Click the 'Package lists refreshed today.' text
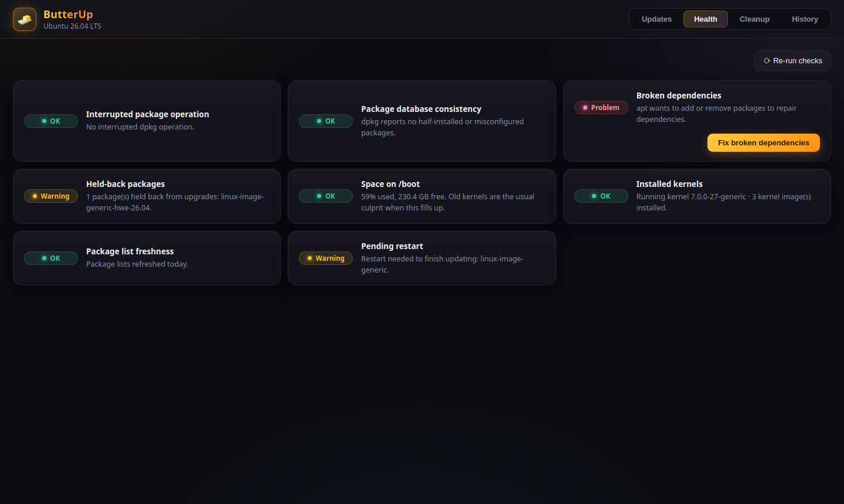The image size is (844, 504). 137,264
